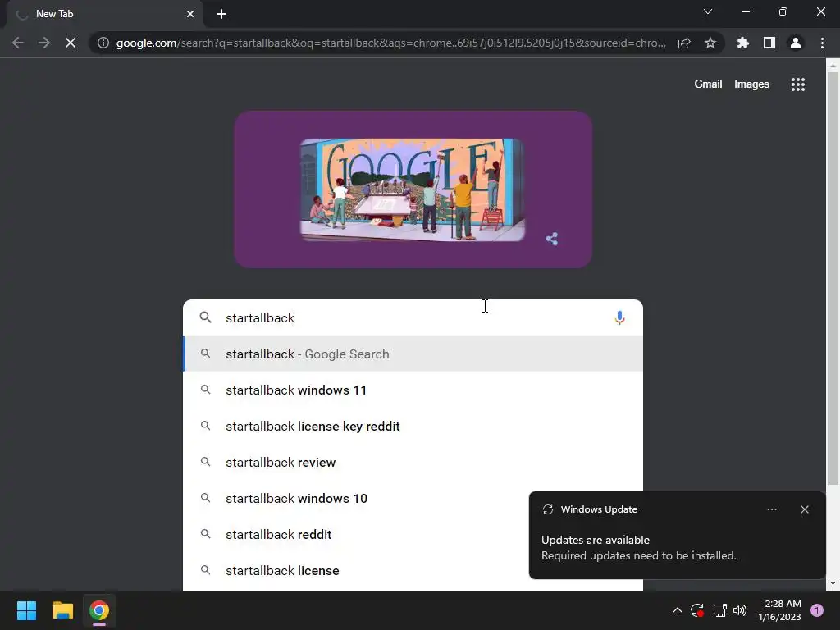Open the volume tray icon

(x=740, y=610)
